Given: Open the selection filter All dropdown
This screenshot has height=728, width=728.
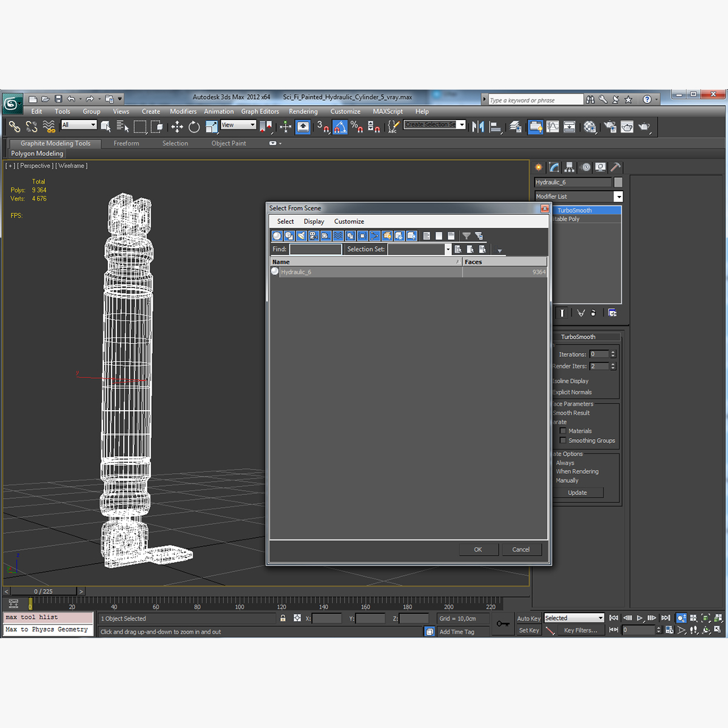Looking at the screenshot, I should point(79,125).
